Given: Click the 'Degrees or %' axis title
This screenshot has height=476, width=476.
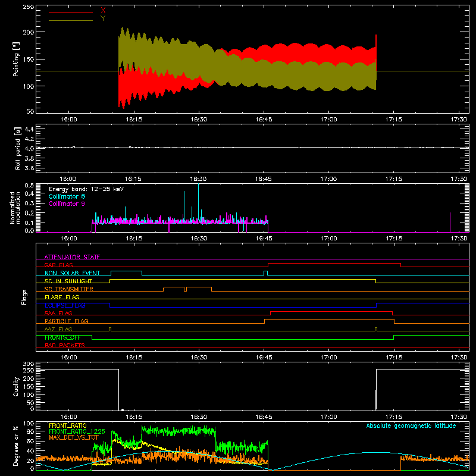Looking at the screenshot, I should pos(16,446).
